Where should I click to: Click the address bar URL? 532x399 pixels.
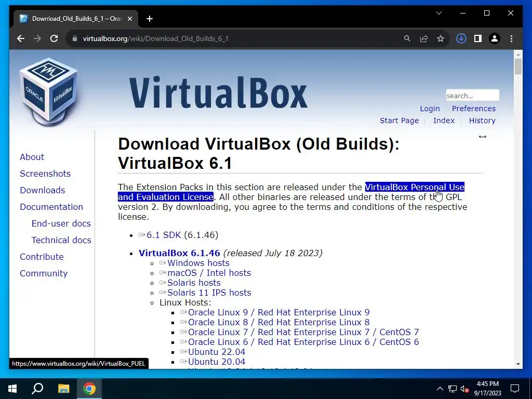pyautogui.click(x=156, y=38)
